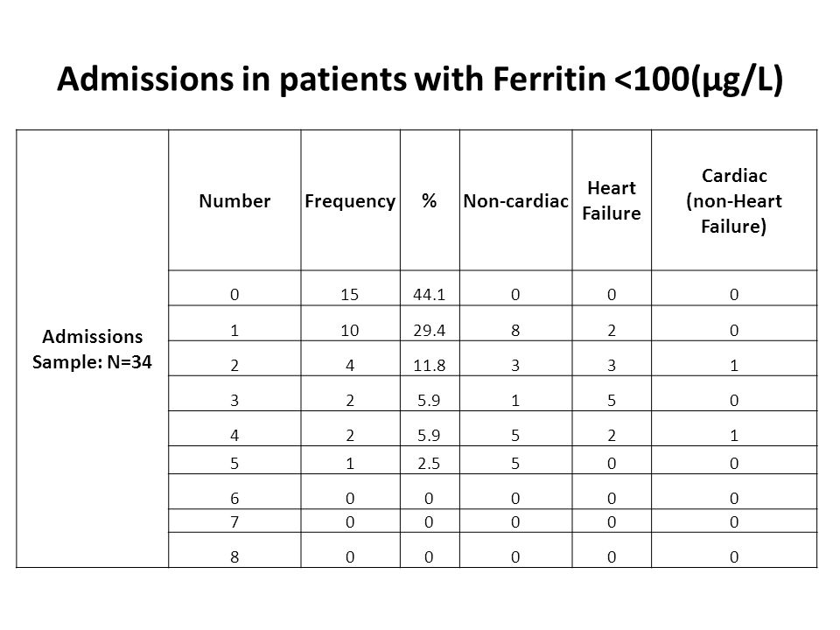Select the Cardiac (non-Heart Failure) header
Viewport: 840px width, 630px height.
click(734, 201)
